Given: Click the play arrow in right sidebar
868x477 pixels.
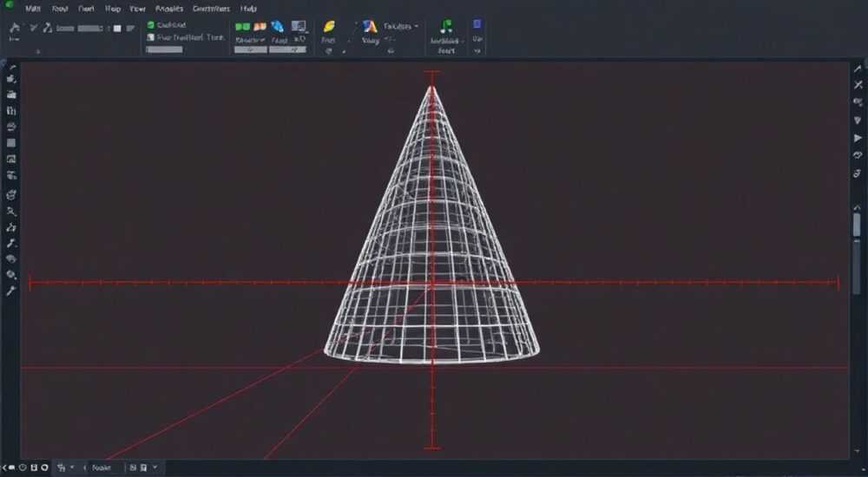Looking at the screenshot, I should tap(858, 138).
